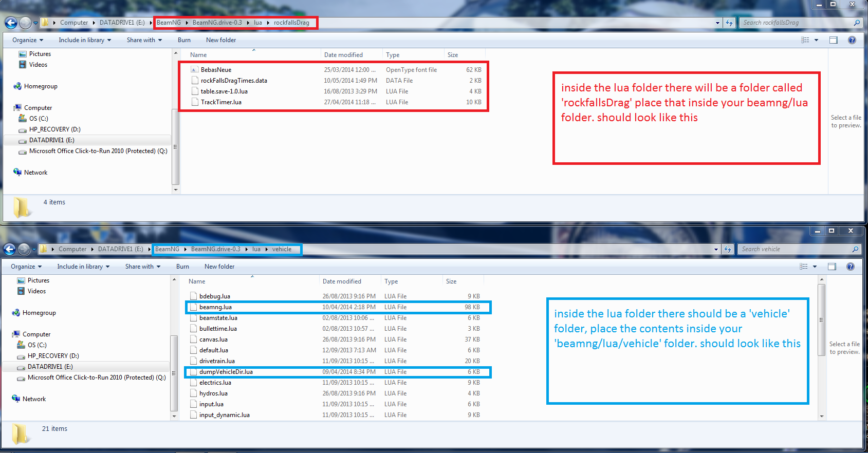Select Pictures in rockfallsDrag navigation pane
This screenshot has width=868, height=453.
tap(35, 54)
